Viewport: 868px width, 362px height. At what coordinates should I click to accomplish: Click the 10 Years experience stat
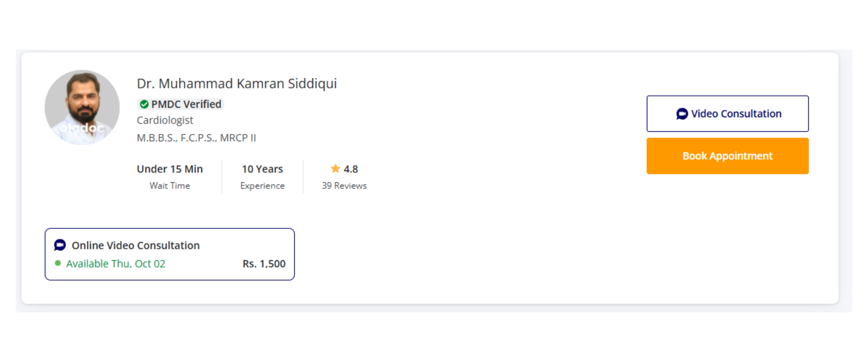[x=262, y=169]
